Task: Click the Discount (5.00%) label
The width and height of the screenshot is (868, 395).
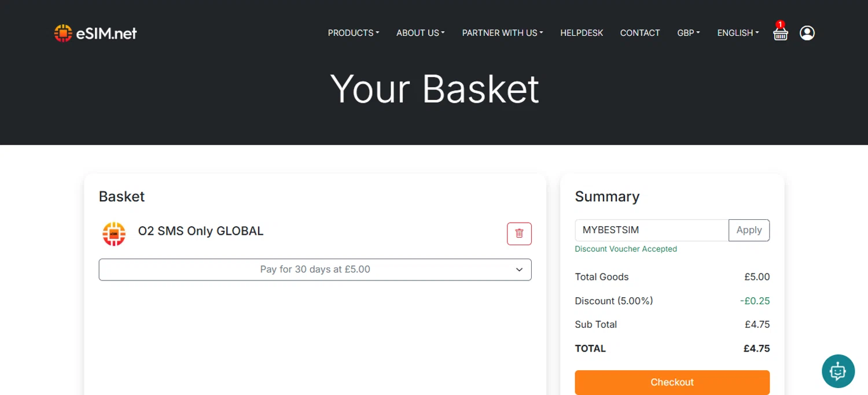Action: (x=613, y=301)
